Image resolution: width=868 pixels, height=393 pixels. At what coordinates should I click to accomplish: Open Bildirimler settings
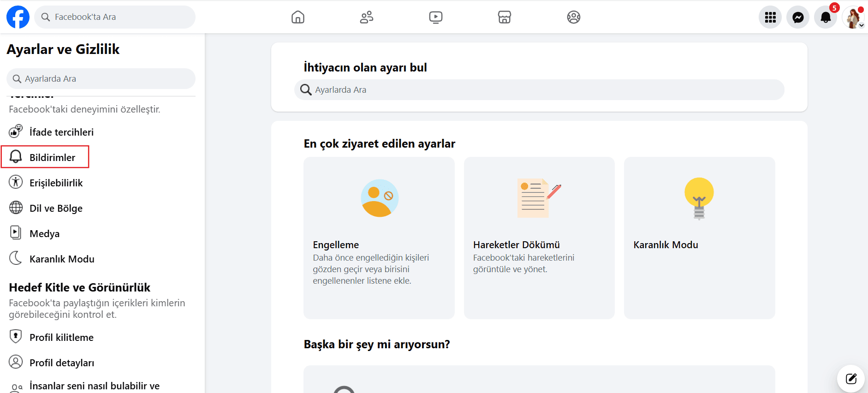[101, 157]
